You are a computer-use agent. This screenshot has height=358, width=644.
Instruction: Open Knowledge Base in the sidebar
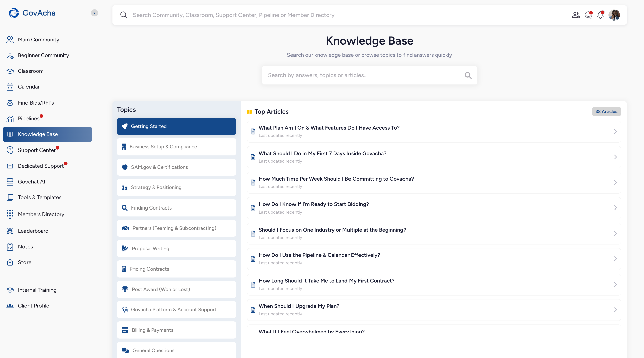pyautogui.click(x=47, y=134)
